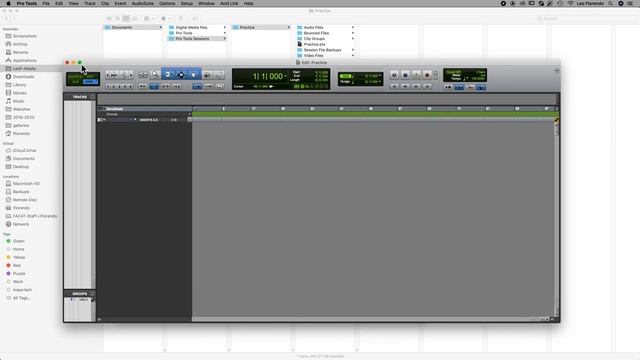Open the Clip menu

[x=105, y=3]
